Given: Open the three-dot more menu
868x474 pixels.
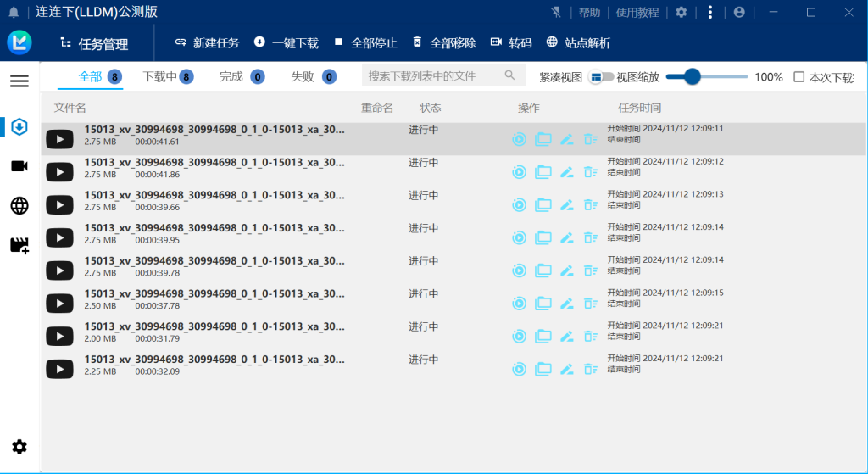Looking at the screenshot, I should [x=710, y=12].
